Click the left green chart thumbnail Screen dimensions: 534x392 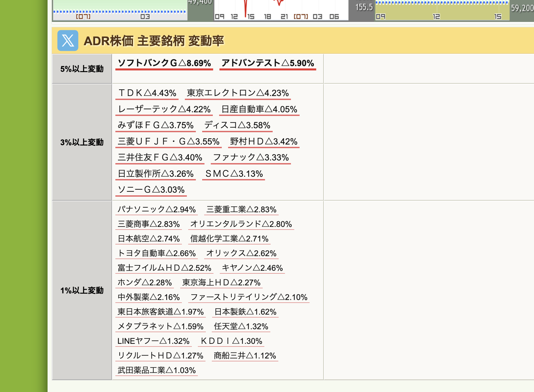(x=120, y=10)
